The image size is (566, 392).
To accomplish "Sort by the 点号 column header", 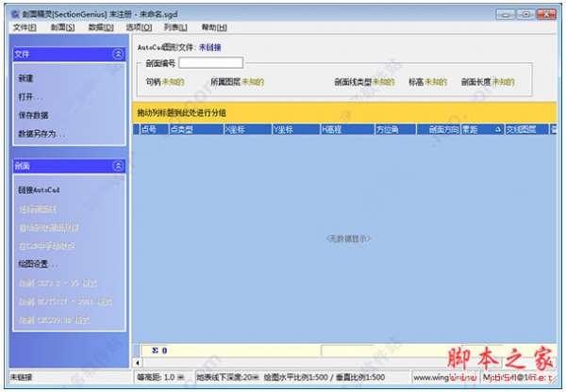I will click(149, 129).
